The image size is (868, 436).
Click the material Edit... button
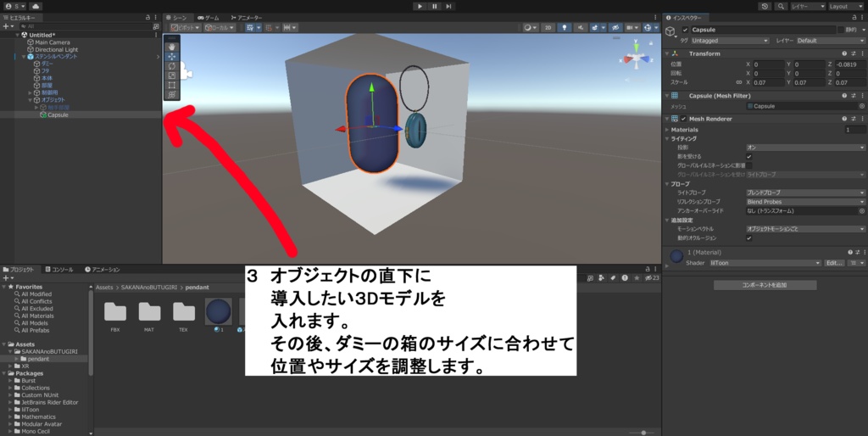pos(834,263)
